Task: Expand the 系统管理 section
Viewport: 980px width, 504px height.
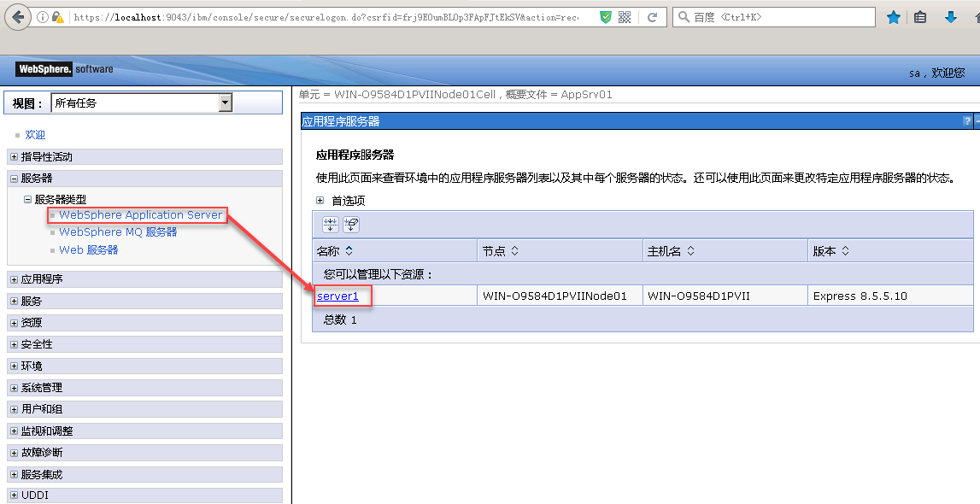Action: (14, 388)
